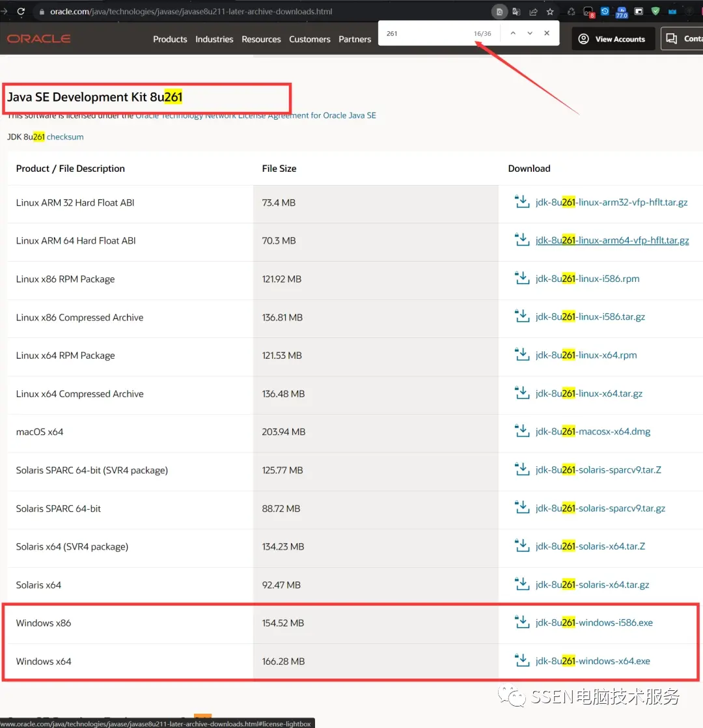The width and height of the screenshot is (703, 728).
Task: Download jdk-8u261-solaris-x64.tar.Z
Action: pos(590,546)
